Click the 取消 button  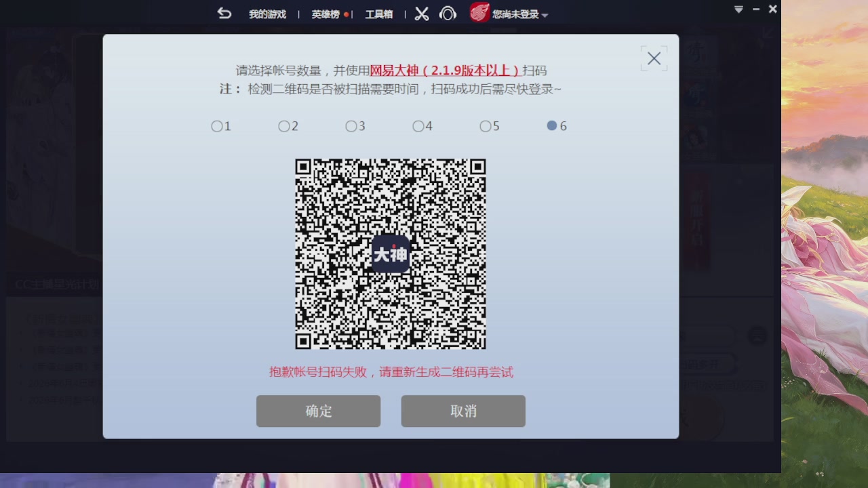pyautogui.click(x=463, y=411)
